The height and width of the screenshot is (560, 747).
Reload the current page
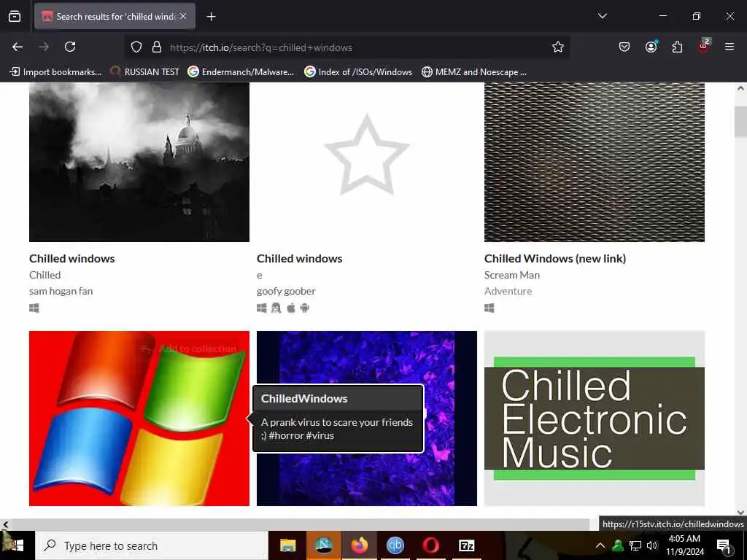[x=70, y=47]
